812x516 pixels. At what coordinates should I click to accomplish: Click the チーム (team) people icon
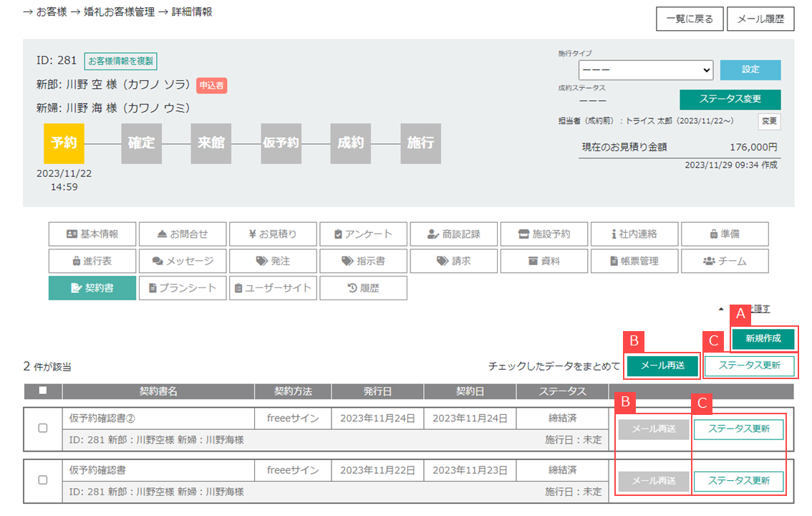[x=723, y=261]
